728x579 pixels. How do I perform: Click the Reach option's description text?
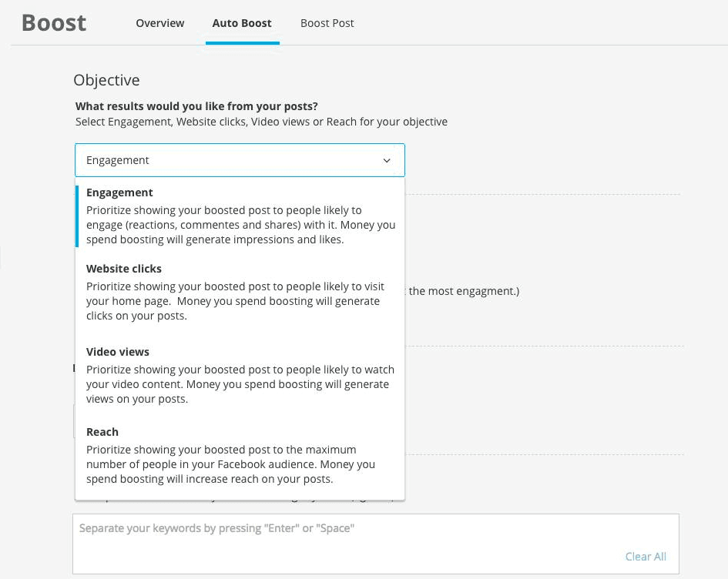pos(231,464)
